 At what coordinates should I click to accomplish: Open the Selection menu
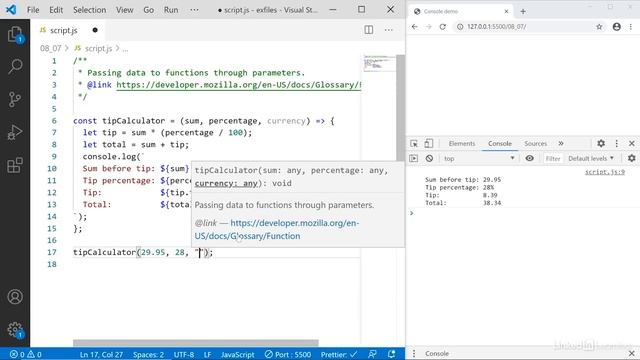(89, 9)
